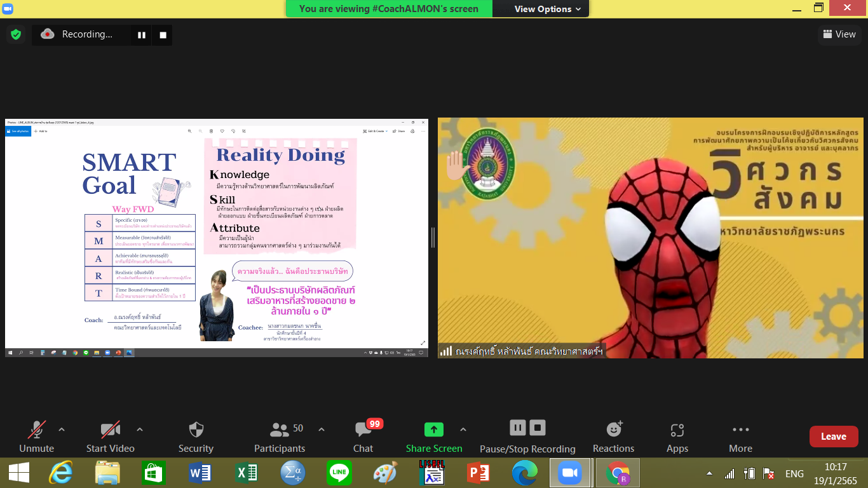The image size is (868, 488).
Task: Open Word from the taskbar
Action: [x=200, y=473]
